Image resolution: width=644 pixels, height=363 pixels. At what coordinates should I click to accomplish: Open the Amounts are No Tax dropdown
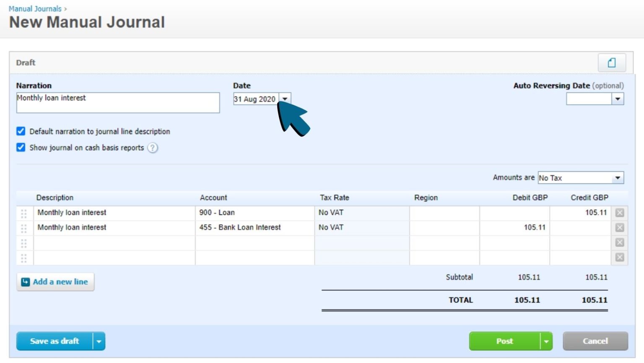[617, 178]
